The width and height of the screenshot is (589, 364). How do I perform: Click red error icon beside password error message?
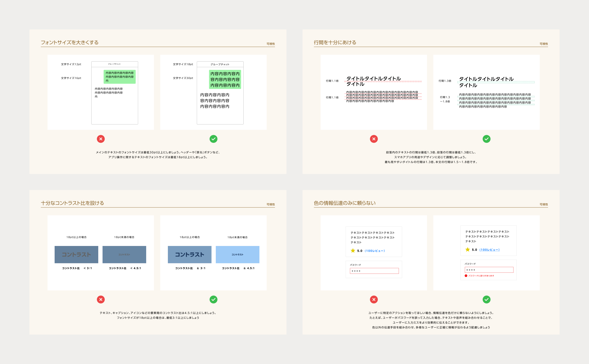(466, 276)
